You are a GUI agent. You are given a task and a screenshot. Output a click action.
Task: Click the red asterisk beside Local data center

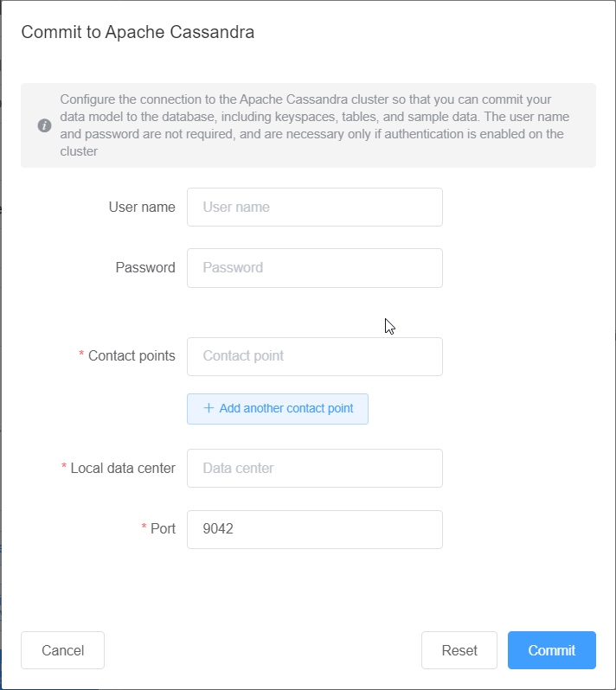[x=64, y=468]
